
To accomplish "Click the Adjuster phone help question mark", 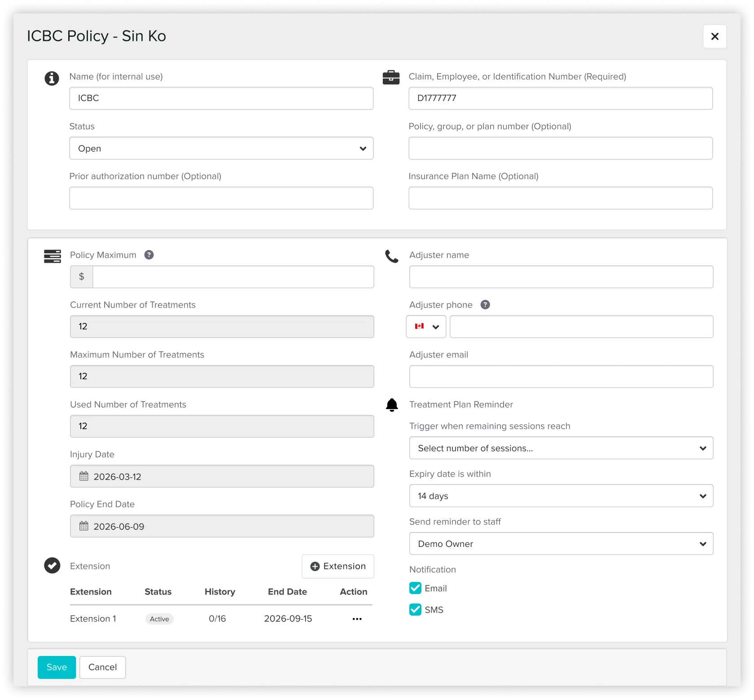I will pos(485,305).
